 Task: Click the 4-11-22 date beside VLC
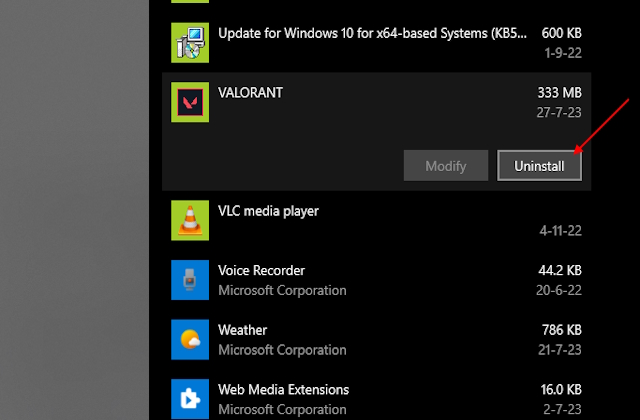(x=560, y=231)
